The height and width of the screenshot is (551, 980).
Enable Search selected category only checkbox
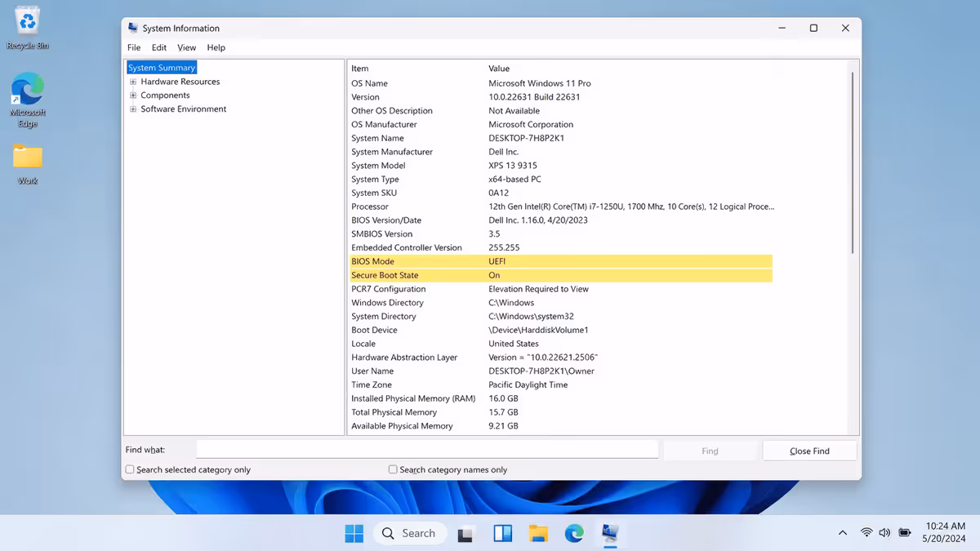[x=130, y=469]
